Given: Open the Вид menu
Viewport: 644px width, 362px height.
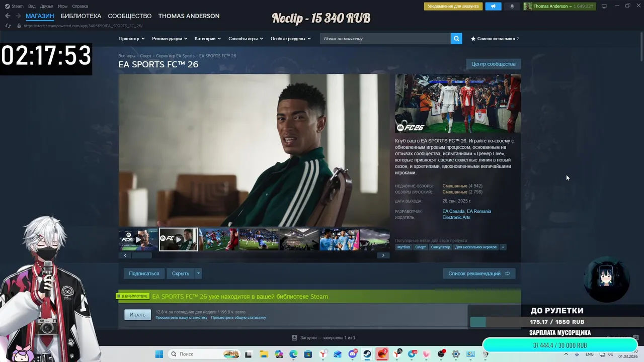Looking at the screenshot, I should point(32,6).
